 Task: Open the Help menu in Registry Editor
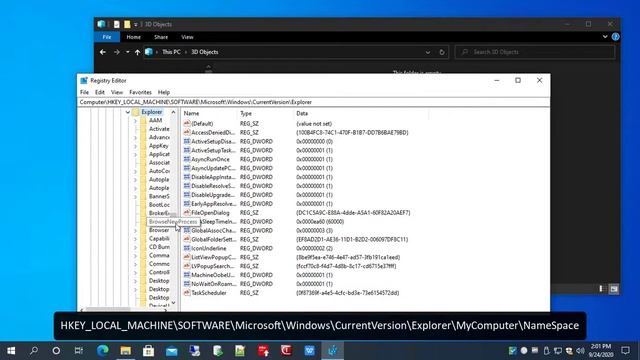pyautogui.click(x=164, y=92)
